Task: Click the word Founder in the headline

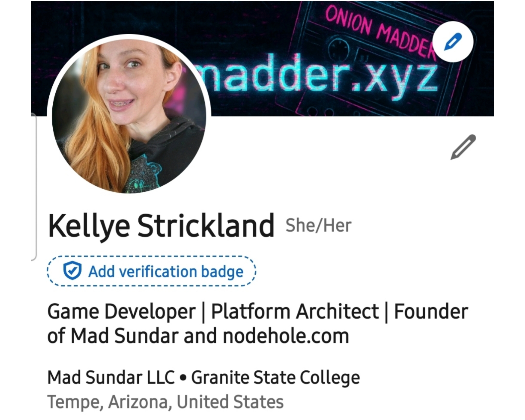Action: click(x=431, y=311)
